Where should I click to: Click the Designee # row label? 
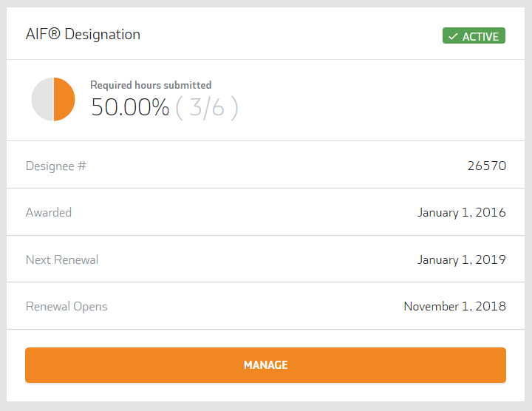56,166
